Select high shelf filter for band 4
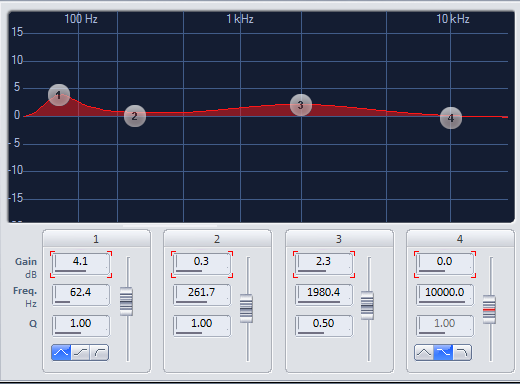 443,353
